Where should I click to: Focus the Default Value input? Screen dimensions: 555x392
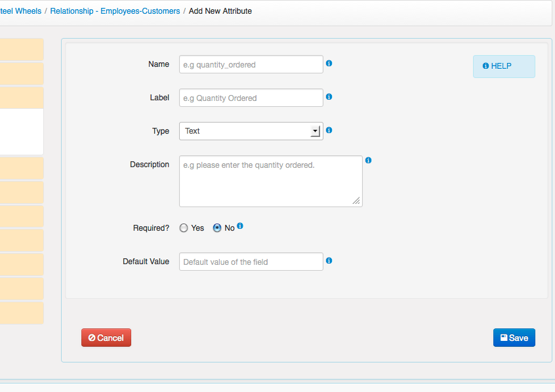click(x=251, y=262)
